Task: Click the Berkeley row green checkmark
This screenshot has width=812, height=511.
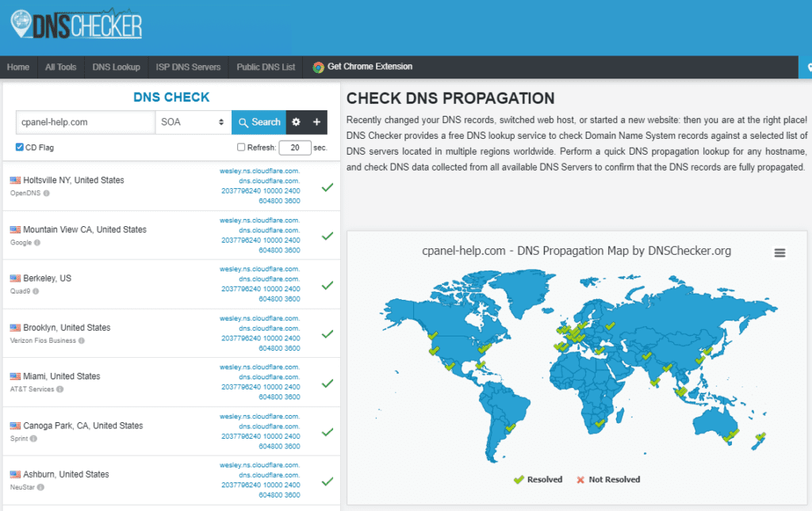Action: 327,285
